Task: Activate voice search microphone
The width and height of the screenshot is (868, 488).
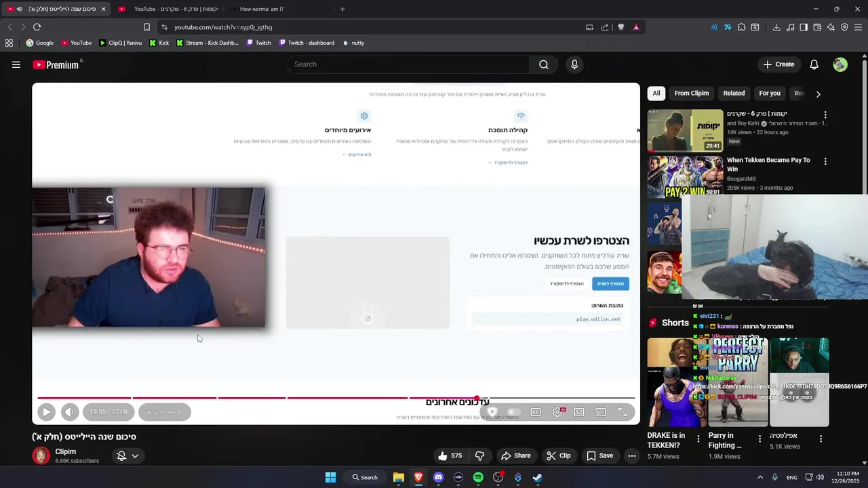Action: pyautogui.click(x=574, y=64)
